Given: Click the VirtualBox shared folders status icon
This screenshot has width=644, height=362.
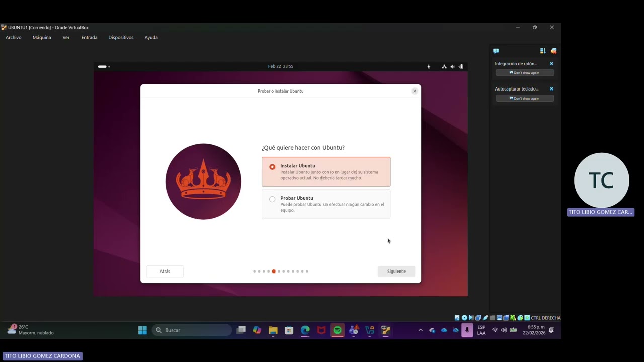Looking at the screenshot, I should pos(493,318).
